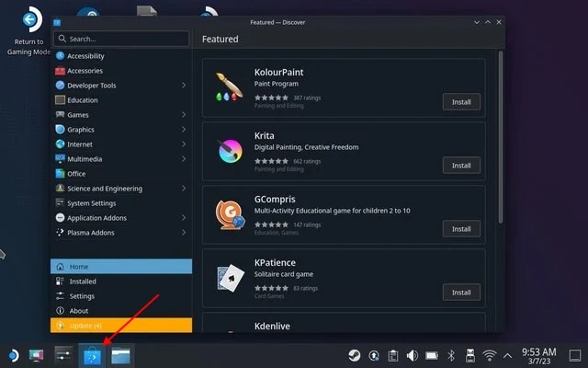Image resolution: width=588 pixels, height=368 pixels.
Task: Open the volume control tray icon
Action: [x=413, y=355]
